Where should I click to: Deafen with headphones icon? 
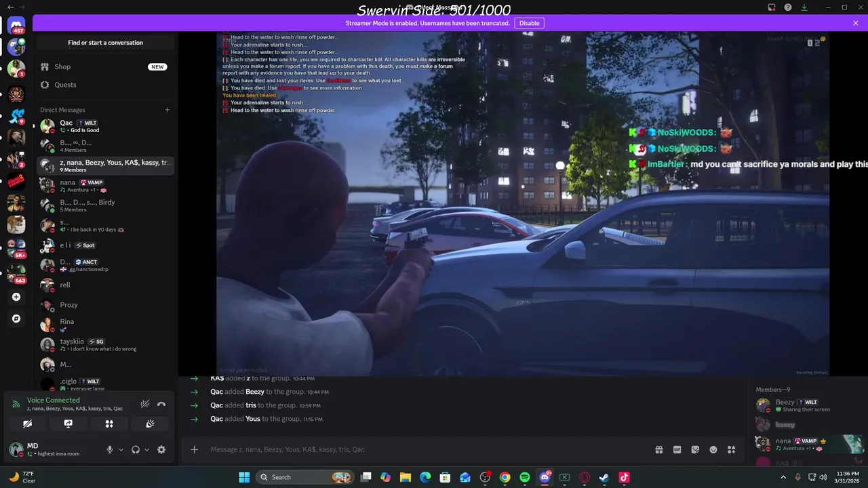(x=136, y=449)
